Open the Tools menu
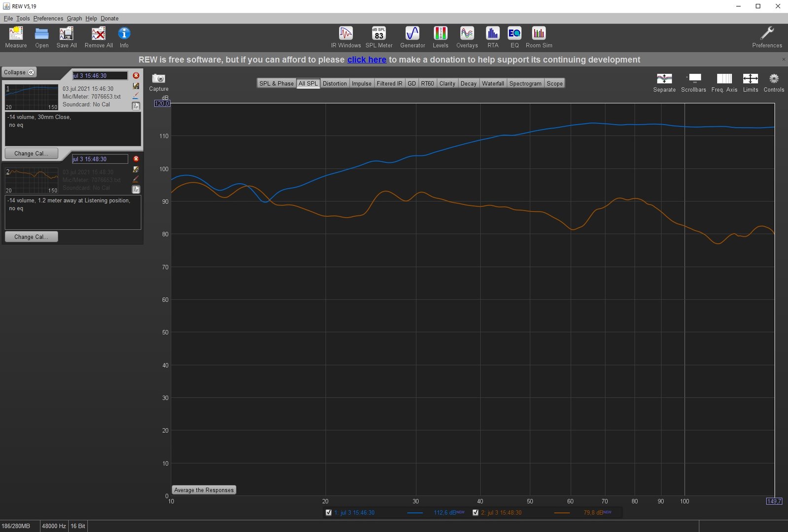This screenshot has height=532, width=788. (x=23, y=19)
